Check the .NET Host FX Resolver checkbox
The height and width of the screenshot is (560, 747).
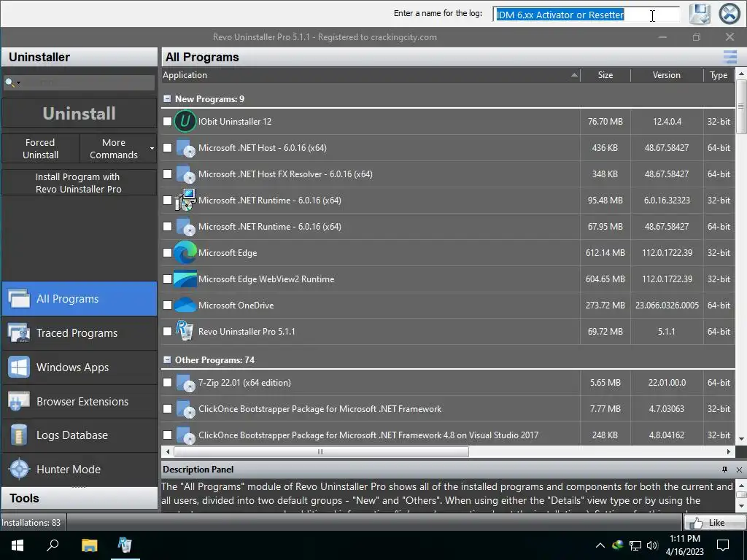167,174
